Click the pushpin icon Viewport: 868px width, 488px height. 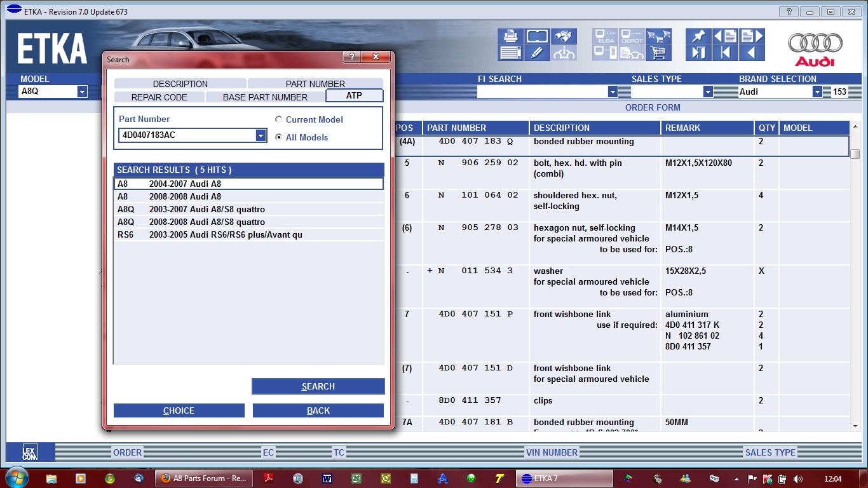tap(698, 36)
